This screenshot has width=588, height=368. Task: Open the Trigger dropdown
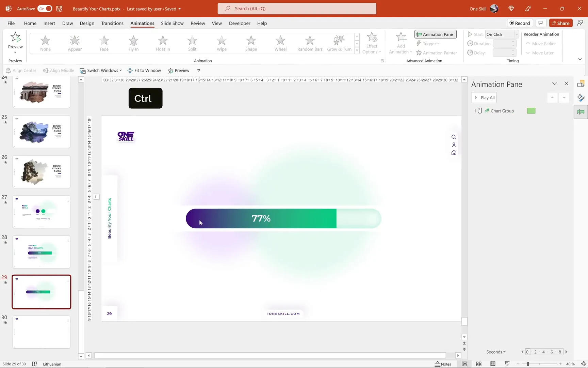(x=428, y=44)
